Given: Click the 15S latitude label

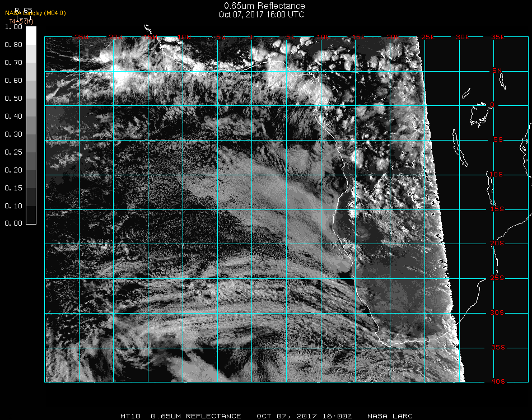Looking at the screenshot, I should 497,209.
